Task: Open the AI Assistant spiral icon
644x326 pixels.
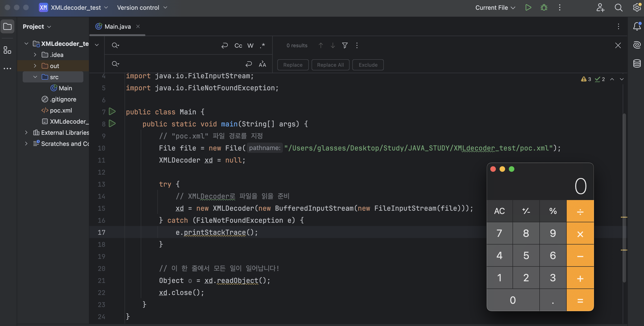Action: [637, 45]
